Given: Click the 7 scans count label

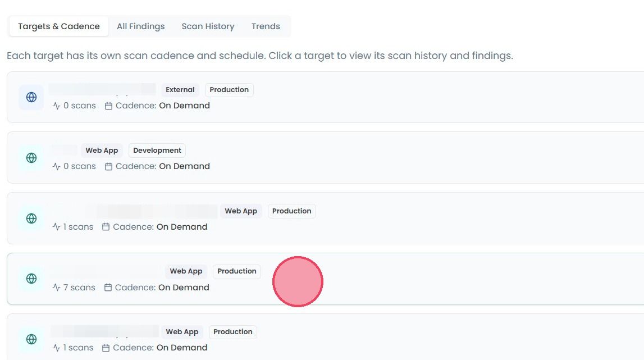Looking at the screenshot, I should click(79, 288).
